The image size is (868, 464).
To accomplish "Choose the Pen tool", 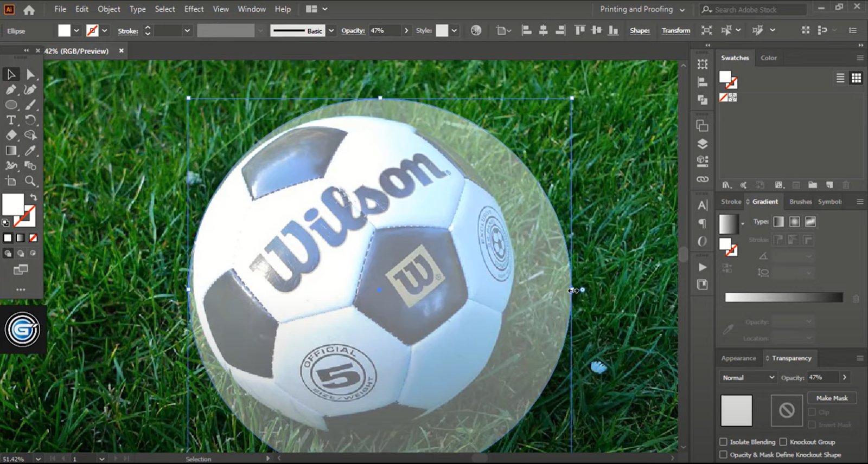I will pos(11,89).
